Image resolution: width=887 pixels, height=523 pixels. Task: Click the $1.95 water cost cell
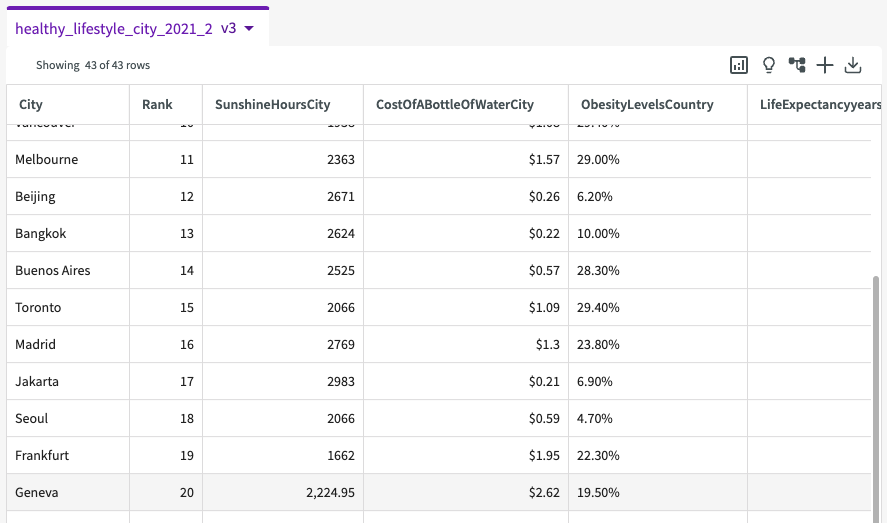click(466, 456)
